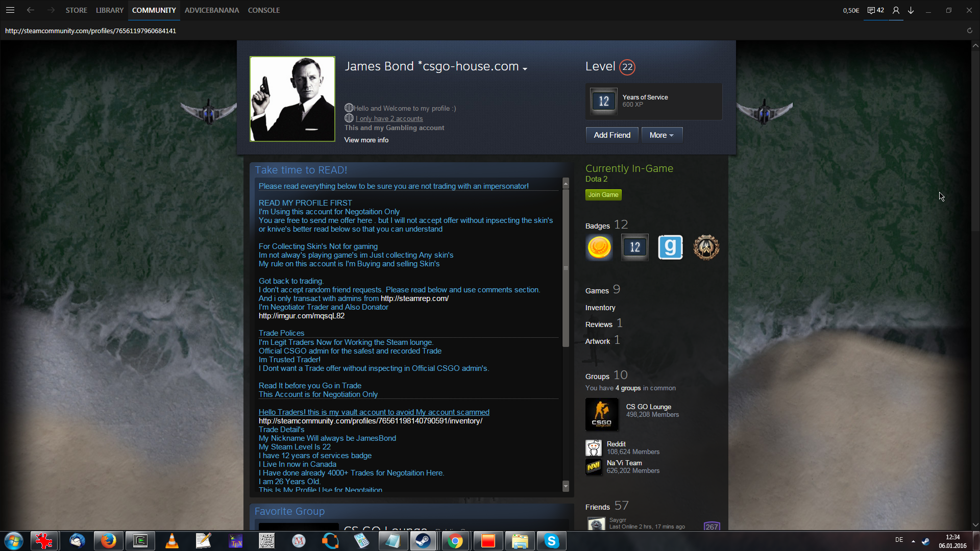Image resolution: width=980 pixels, height=551 pixels.
Task: Expand the More dropdown button
Action: 661,135
